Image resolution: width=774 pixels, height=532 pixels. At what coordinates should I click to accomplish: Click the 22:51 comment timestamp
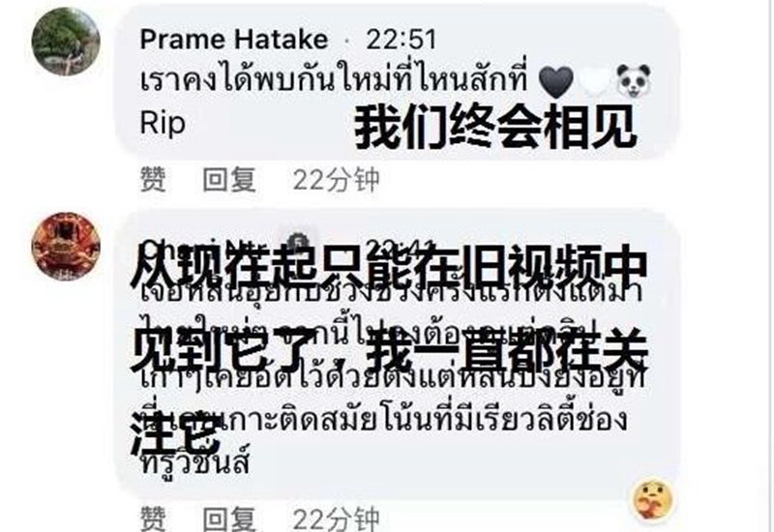[402, 40]
